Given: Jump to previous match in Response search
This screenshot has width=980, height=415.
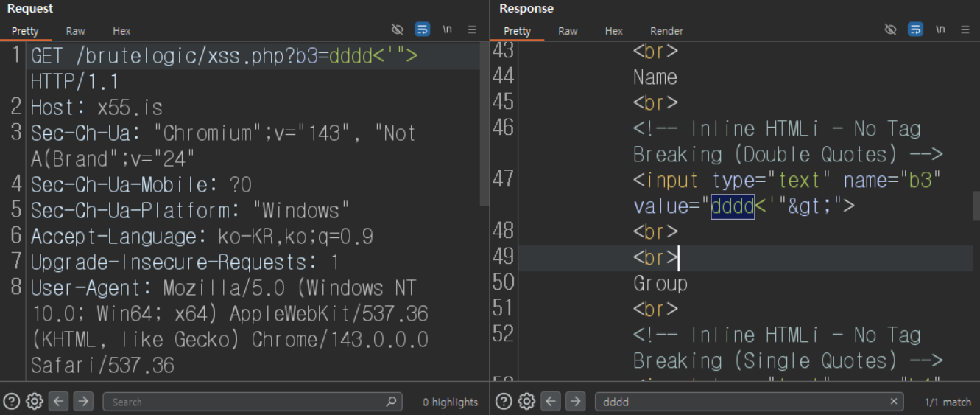Looking at the screenshot, I should (x=551, y=401).
